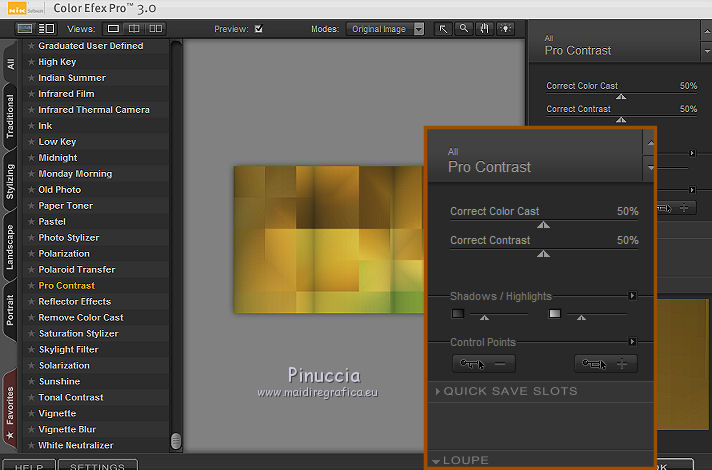Click the down arrow beside enlarged Pro Contrast header
The image size is (712, 470).
(x=650, y=168)
